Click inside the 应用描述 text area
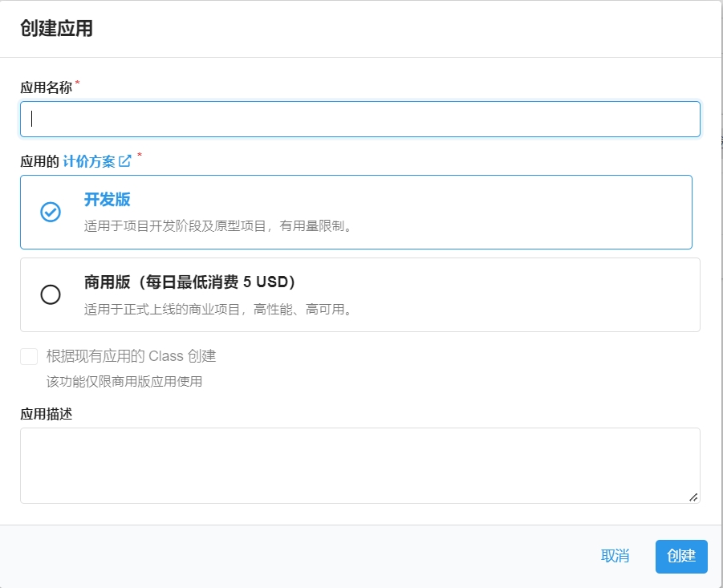Viewport: 723px width, 588px height. click(x=359, y=465)
